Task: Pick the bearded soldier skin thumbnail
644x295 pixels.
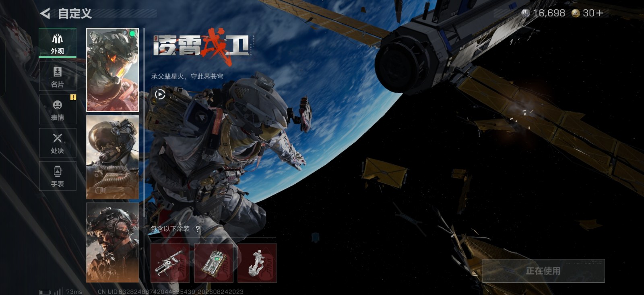Action: (112, 242)
